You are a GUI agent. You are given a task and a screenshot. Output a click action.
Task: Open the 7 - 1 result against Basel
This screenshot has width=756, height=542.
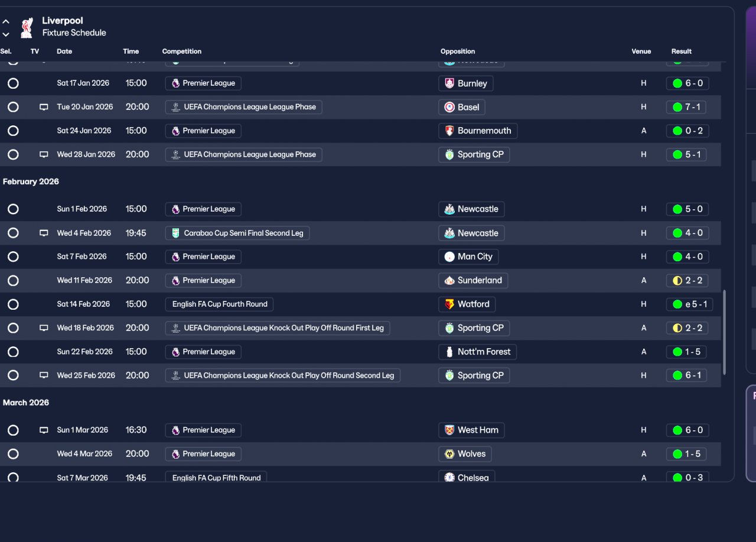(687, 107)
